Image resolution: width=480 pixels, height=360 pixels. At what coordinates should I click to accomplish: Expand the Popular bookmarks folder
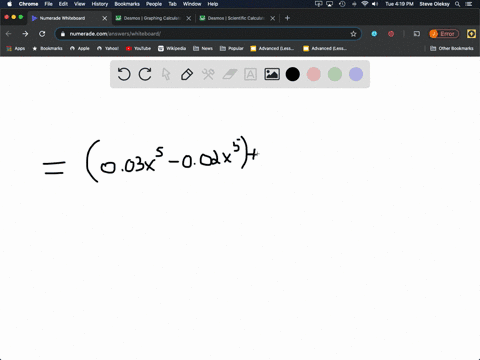tap(232, 48)
